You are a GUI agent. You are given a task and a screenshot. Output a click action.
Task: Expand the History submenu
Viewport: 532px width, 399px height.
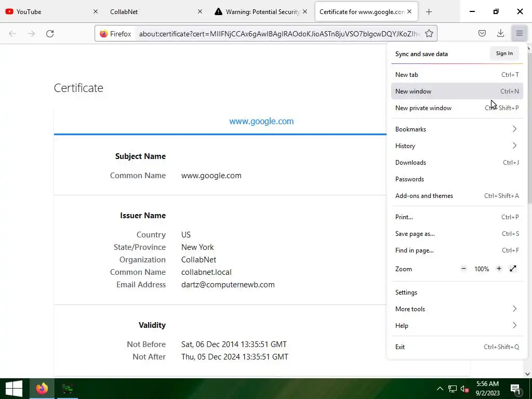click(x=457, y=146)
